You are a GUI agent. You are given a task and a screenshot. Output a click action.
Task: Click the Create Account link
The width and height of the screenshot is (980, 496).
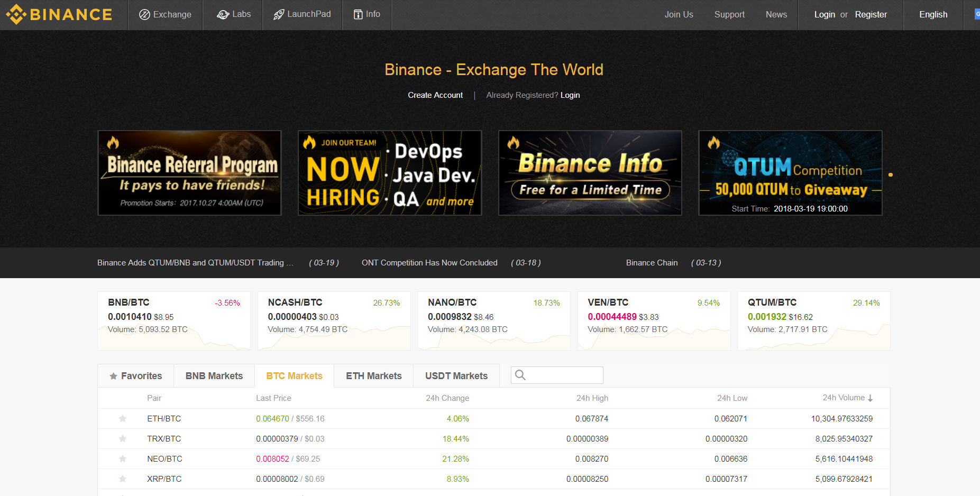435,95
